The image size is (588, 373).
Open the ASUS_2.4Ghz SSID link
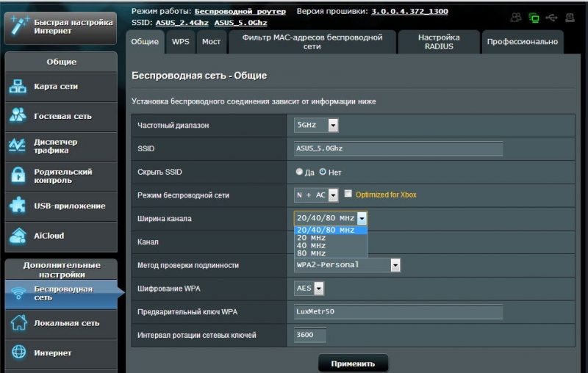point(182,23)
